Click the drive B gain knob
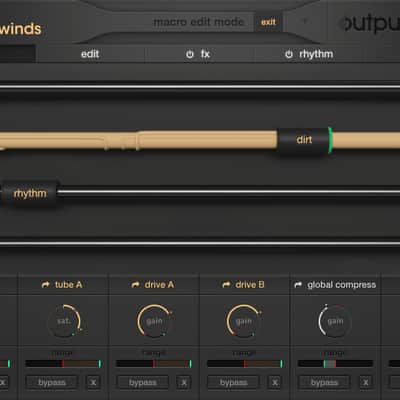The image size is (400, 400). click(x=244, y=321)
